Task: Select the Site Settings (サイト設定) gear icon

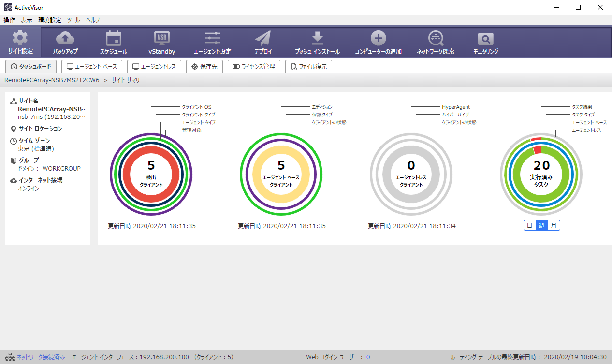Action: point(20,39)
